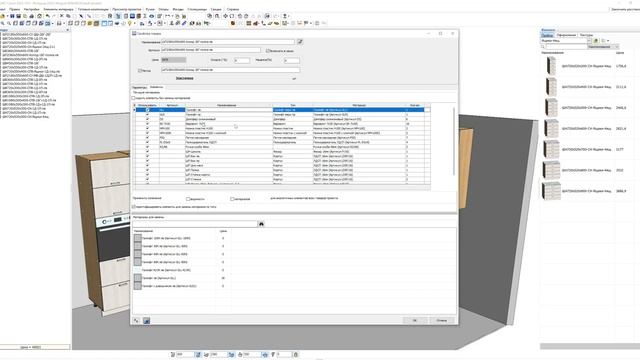Select the highlighted first row in the elements table

pos(280,110)
